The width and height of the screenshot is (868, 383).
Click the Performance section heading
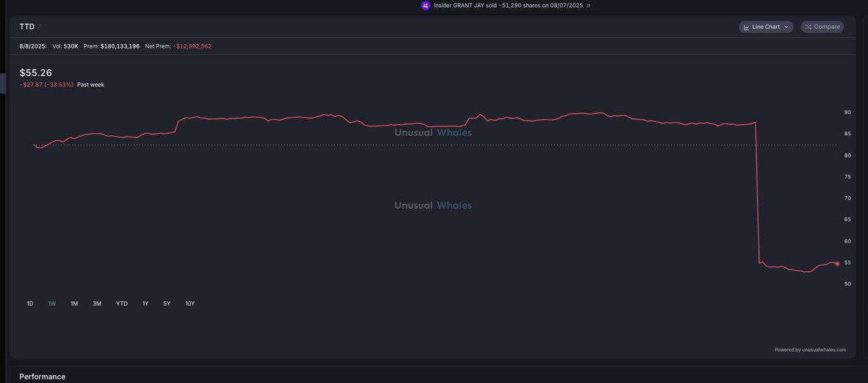(42, 376)
